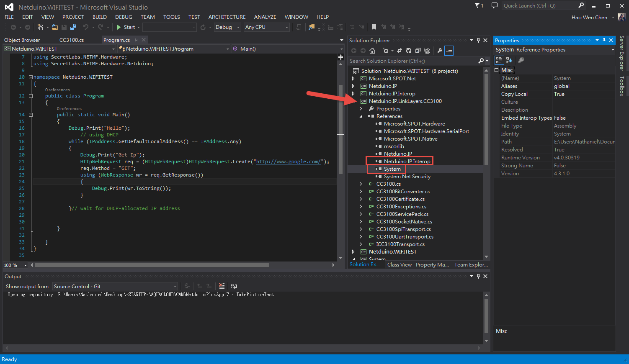Image resolution: width=629 pixels, height=364 pixels.
Task: Collapse the References node
Action: 361,116
